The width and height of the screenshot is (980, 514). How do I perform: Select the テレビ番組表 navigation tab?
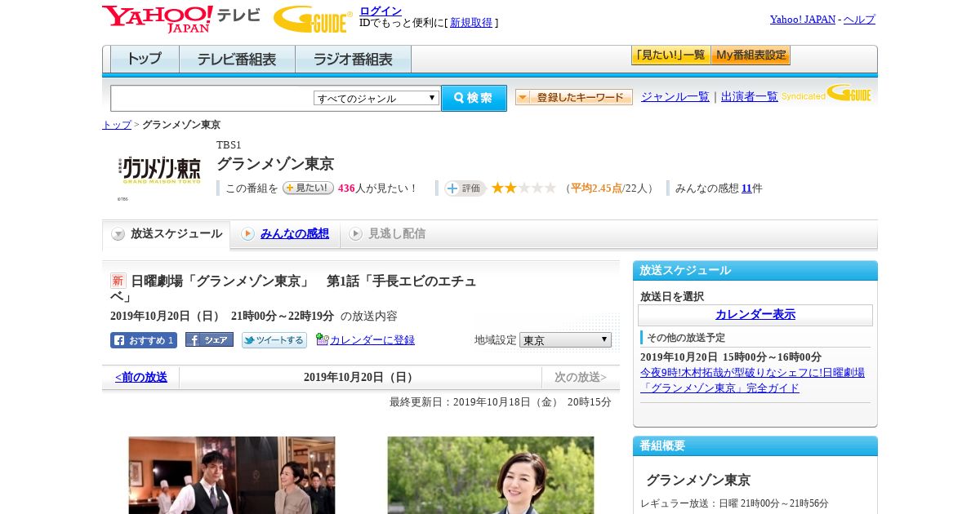tap(237, 60)
